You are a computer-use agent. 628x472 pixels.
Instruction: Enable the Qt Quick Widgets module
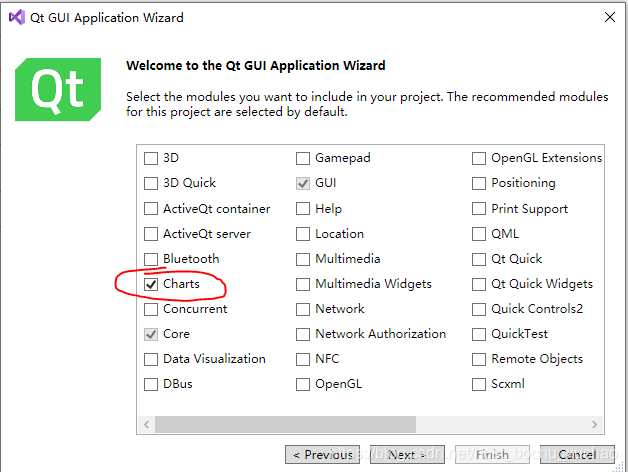coord(479,284)
